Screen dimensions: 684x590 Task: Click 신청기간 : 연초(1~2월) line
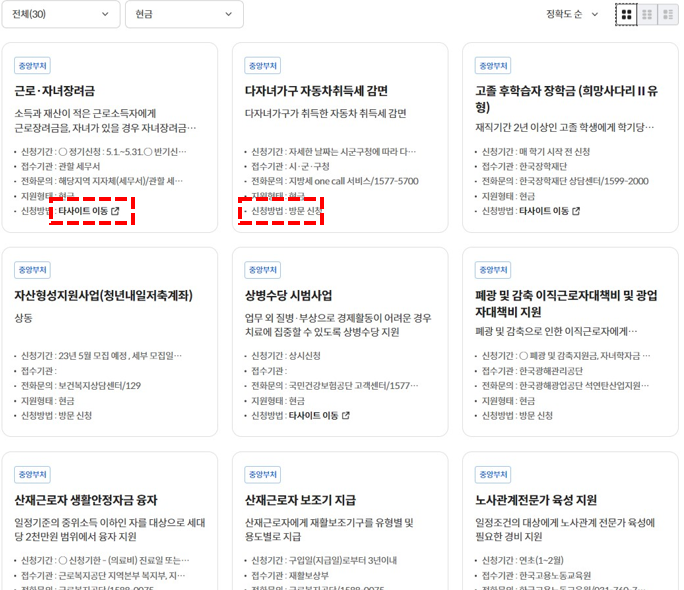click(x=523, y=560)
